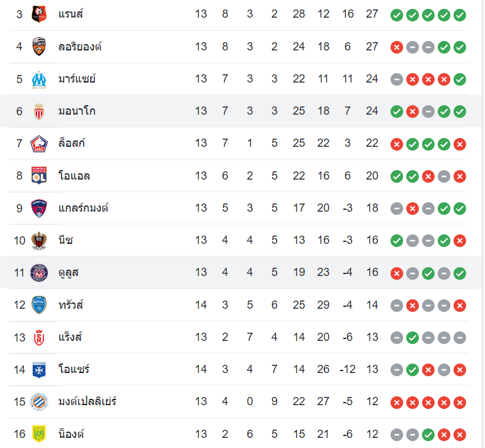485x448 pixels.
Task: Click Lorient's red loss form icon
Action: pos(397,47)
